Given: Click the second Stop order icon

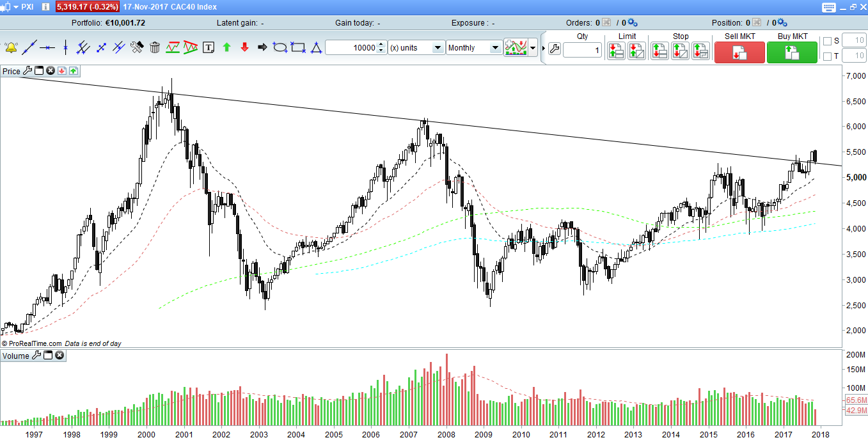Looking at the screenshot, I should pos(680,51).
